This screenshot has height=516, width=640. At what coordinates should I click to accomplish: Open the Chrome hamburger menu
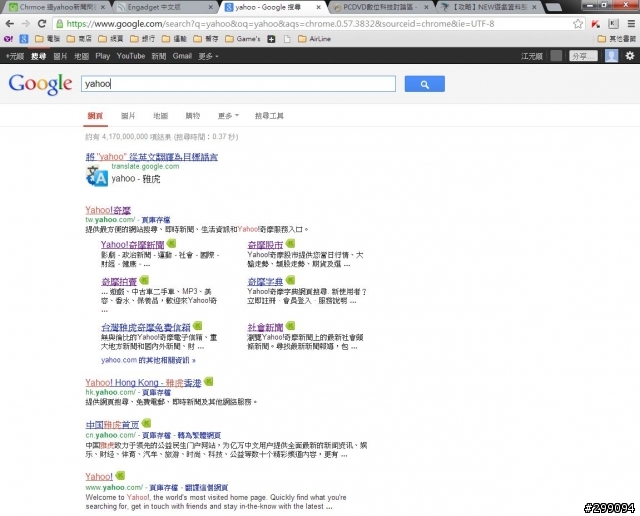coord(631,24)
